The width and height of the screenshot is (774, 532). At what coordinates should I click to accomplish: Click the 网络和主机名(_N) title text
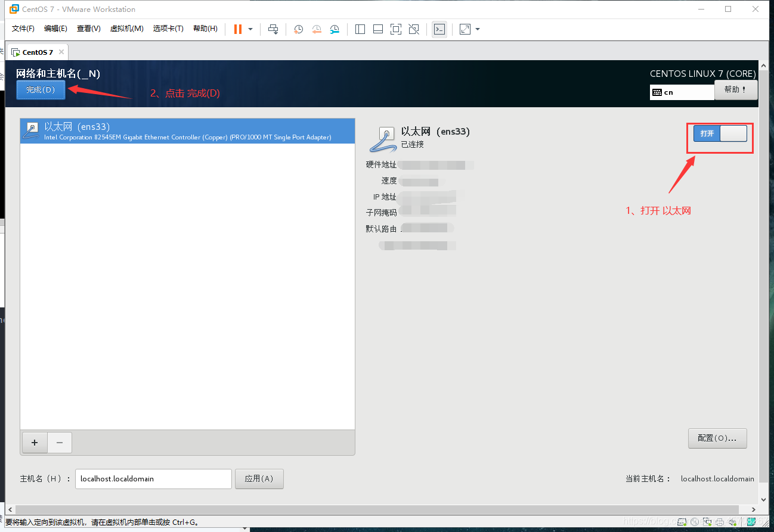[58, 73]
